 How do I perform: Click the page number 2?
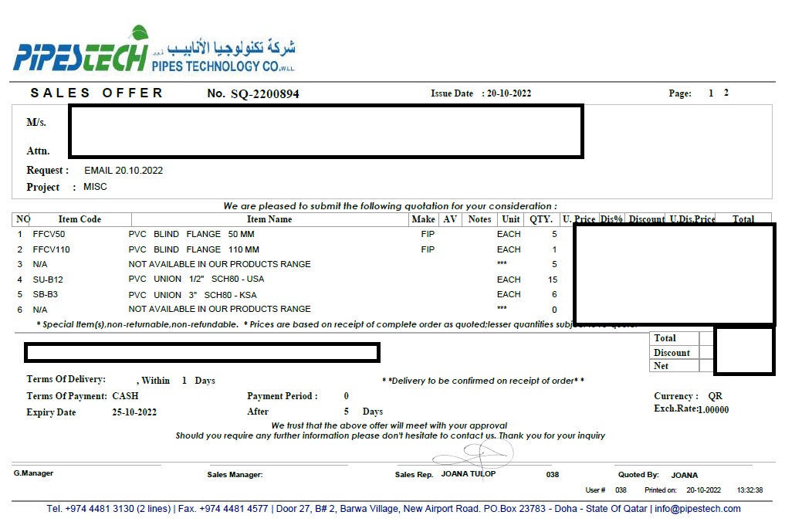click(x=726, y=93)
